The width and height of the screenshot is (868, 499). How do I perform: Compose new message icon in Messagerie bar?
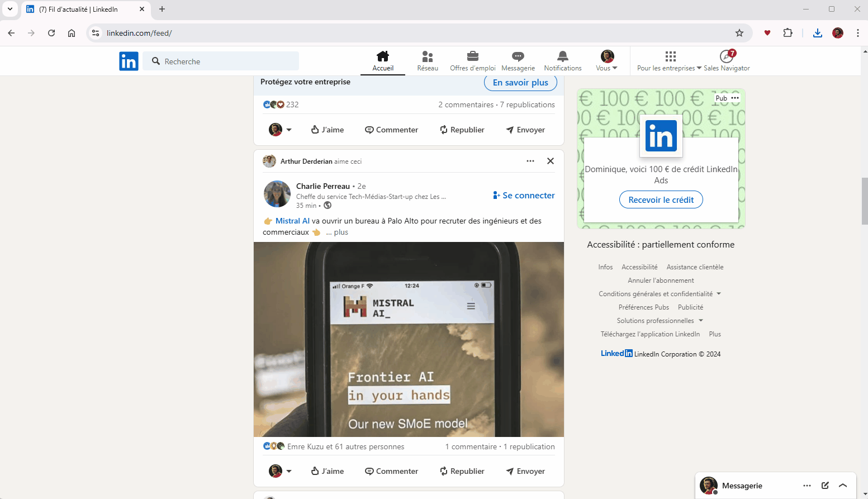pos(824,486)
